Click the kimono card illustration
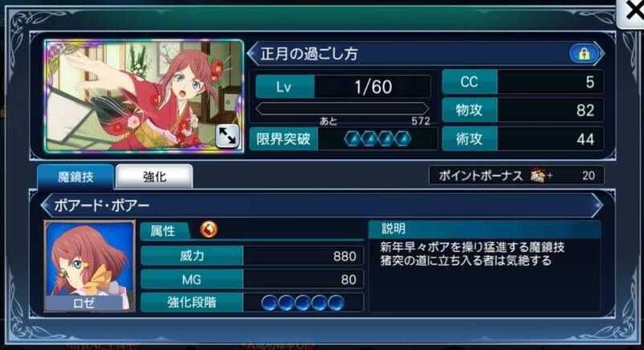644x350 pixels. pyautogui.click(x=144, y=96)
